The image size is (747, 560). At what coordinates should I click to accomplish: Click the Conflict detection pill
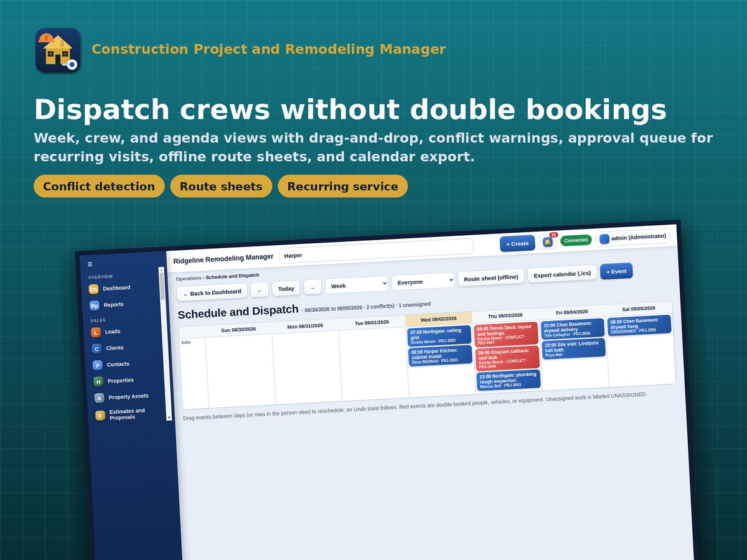point(99,186)
